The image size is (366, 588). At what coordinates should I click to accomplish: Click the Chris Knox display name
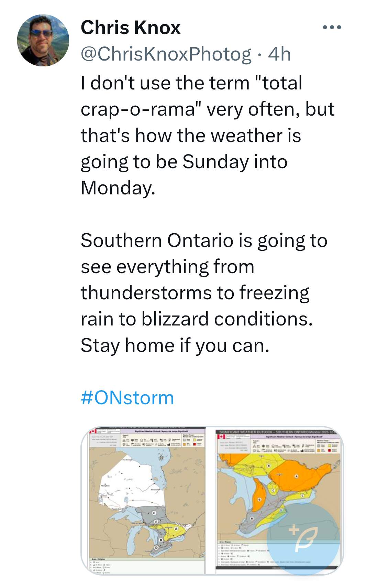131,28
